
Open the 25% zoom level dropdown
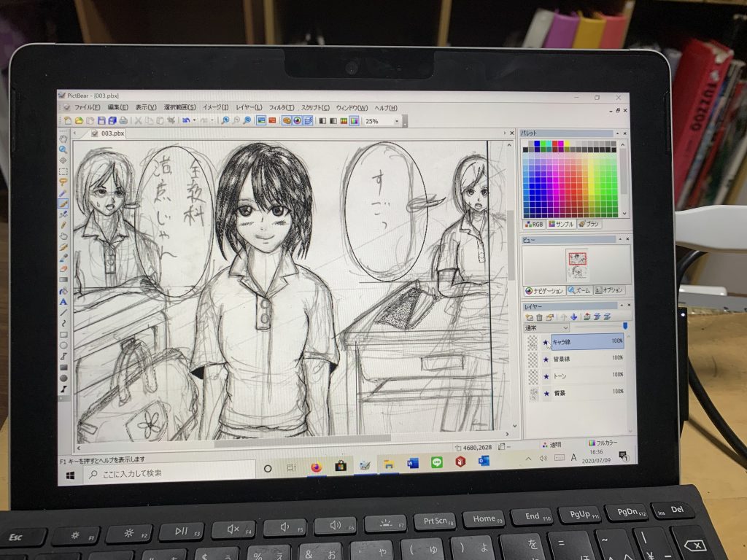click(397, 122)
